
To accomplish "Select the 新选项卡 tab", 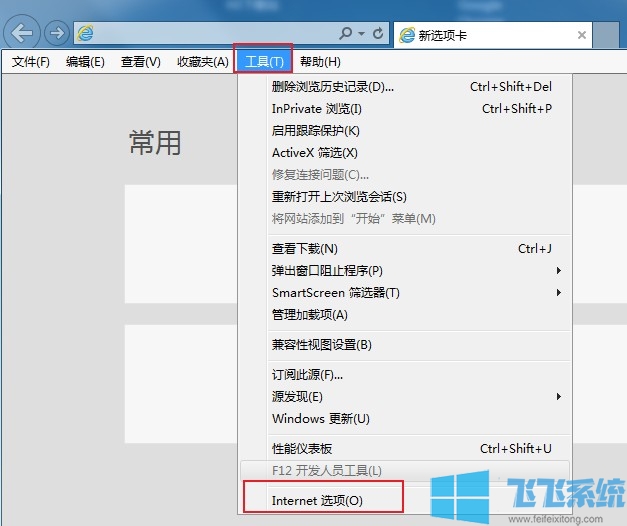I will tap(493, 35).
